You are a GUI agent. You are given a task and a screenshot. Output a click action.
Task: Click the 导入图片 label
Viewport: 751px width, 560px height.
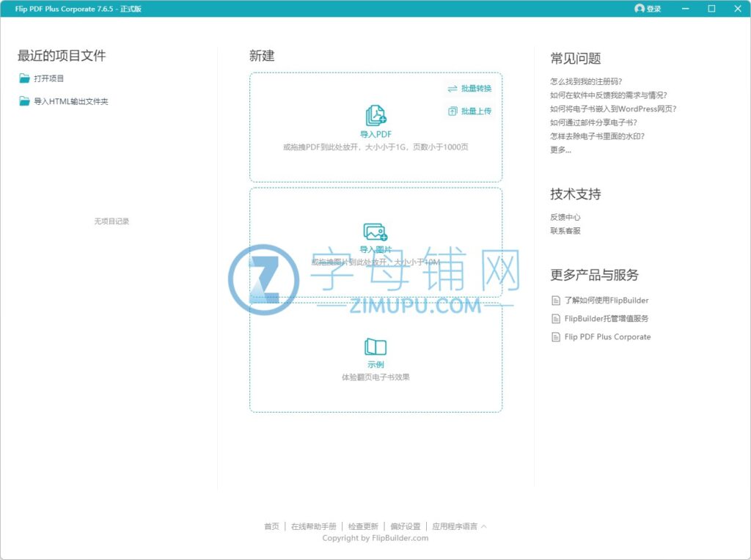click(x=375, y=249)
